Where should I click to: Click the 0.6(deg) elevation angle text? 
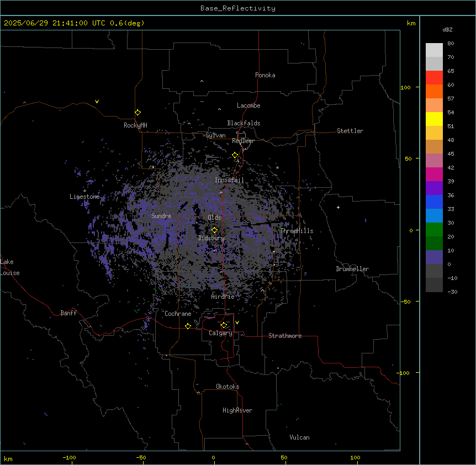point(127,23)
